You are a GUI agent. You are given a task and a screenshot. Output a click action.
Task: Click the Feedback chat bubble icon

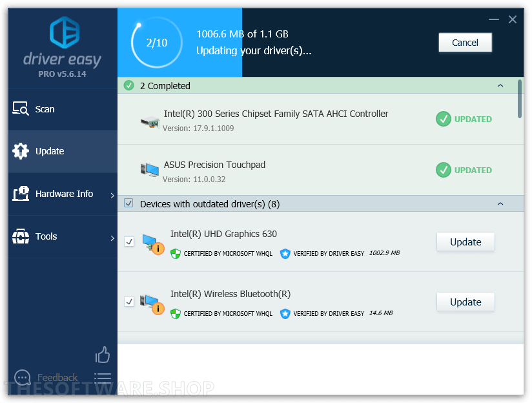[23, 377]
